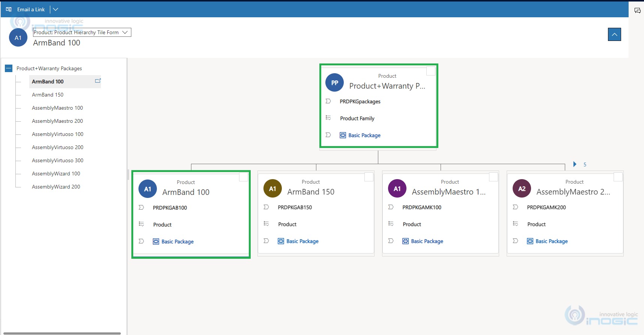This screenshot has width=644, height=335.
Task: Show next 5 tiles with the right arrow
Action: tap(575, 164)
